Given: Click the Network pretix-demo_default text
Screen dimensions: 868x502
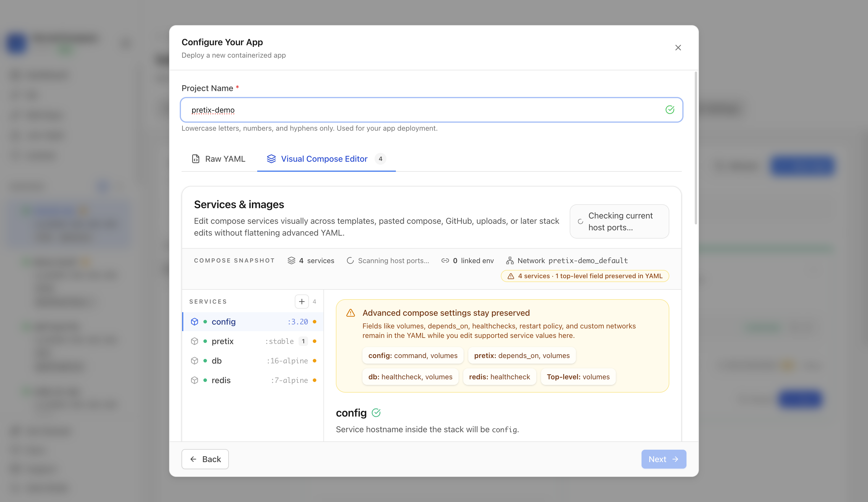Looking at the screenshot, I should coord(572,260).
